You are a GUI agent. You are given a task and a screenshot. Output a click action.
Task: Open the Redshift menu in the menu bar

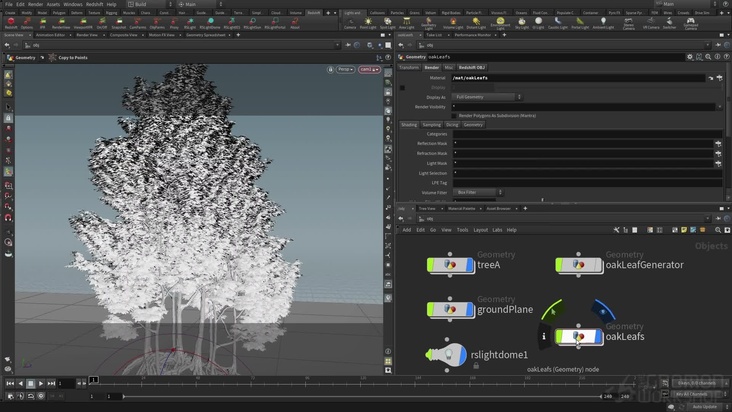(94, 4)
